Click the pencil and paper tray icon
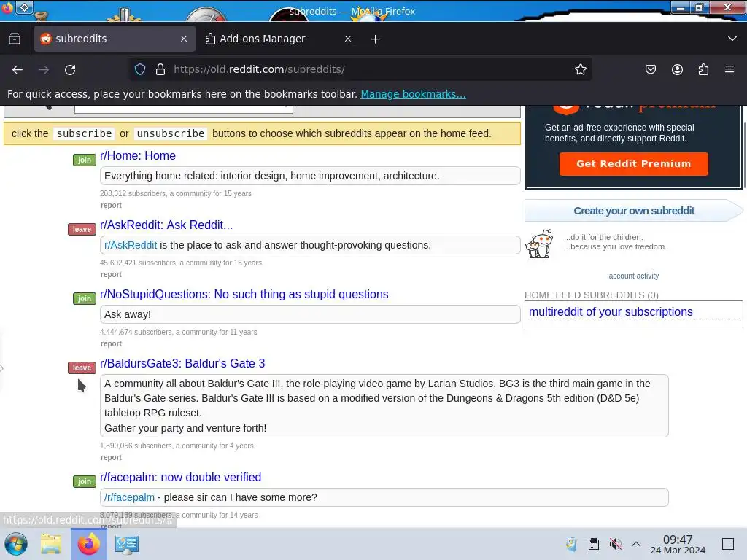Screen dimensions: 747x560 tap(572, 544)
